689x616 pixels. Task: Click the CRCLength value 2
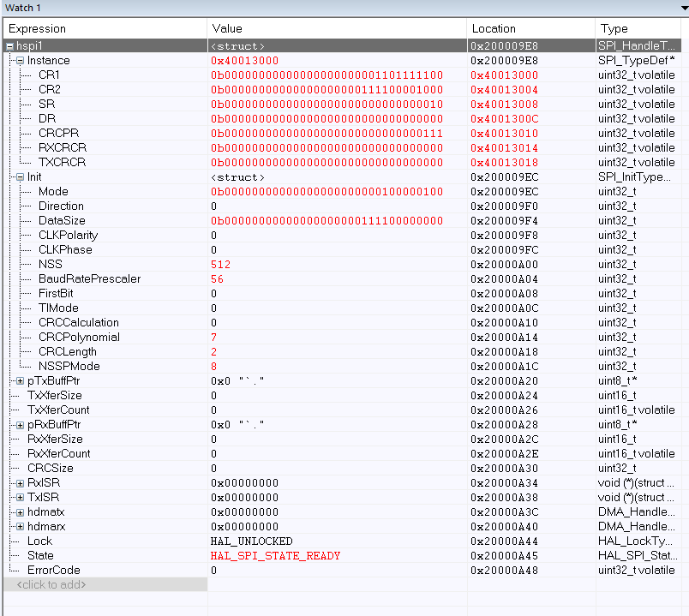214,352
